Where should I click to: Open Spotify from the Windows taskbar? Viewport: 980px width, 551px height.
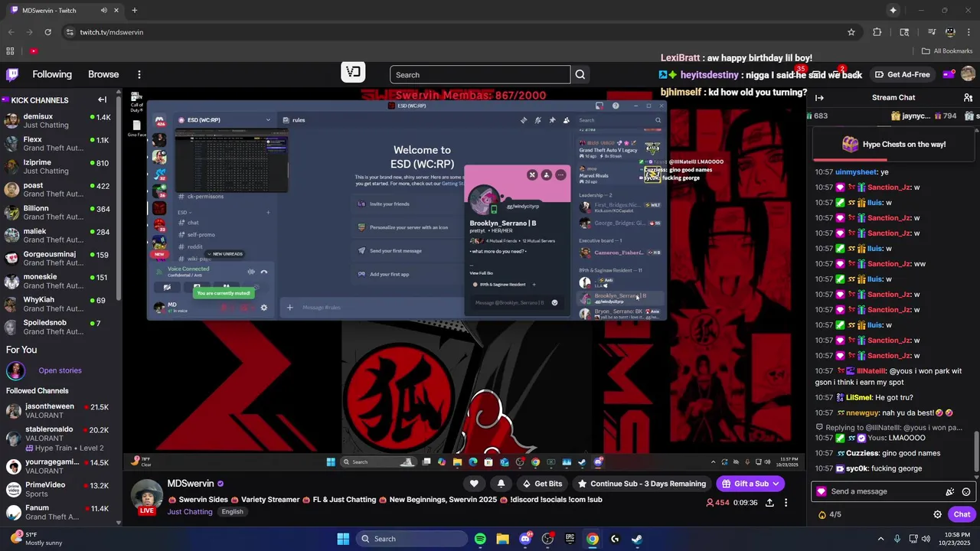coord(480,539)
